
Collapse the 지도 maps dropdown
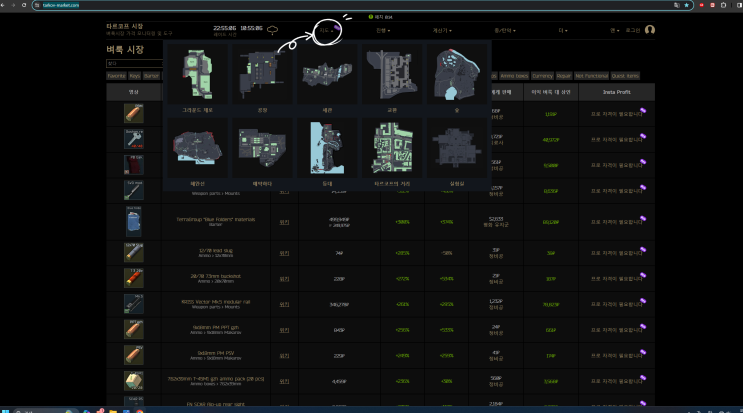pos(326,30)
